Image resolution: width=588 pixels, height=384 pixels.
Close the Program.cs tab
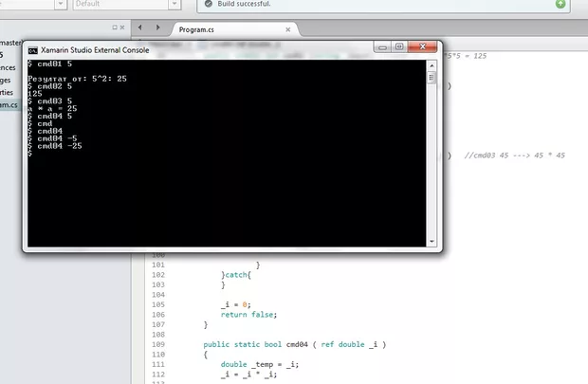point(288,29)
